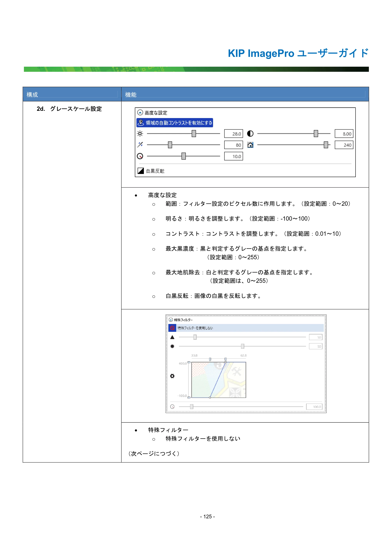The height and width of the screenshot is (555, 392).
Task: Click the background removal house icon
Action: click(x=250, y=145)
